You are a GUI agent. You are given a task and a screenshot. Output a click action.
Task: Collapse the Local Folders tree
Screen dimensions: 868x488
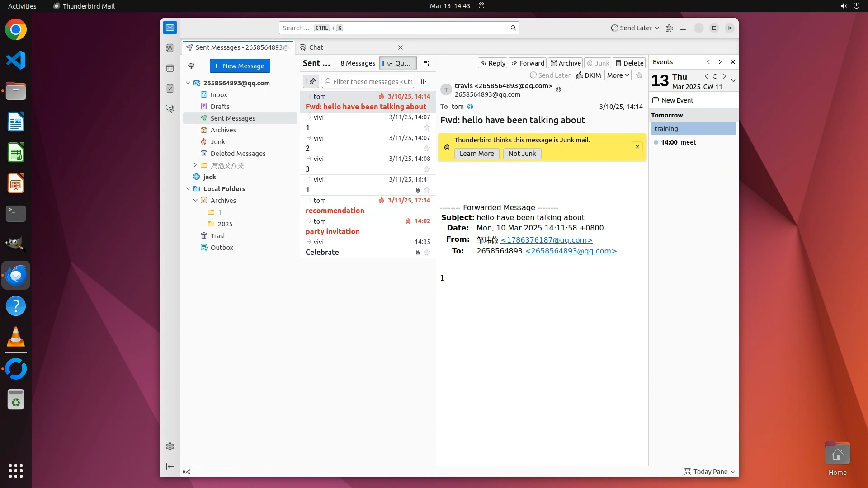tap(188, 189)
